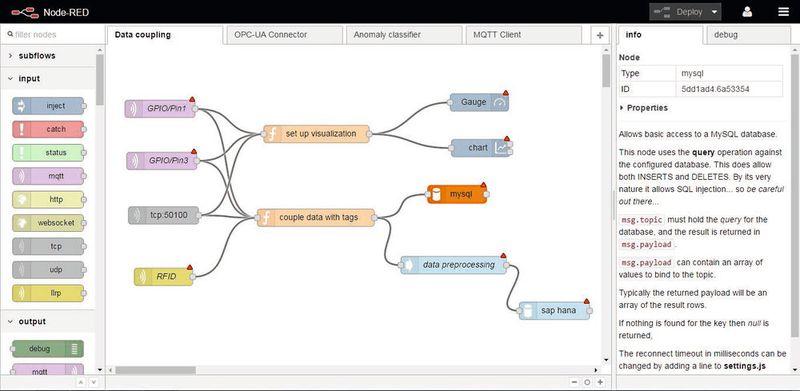Switch to the Anomaly classifier tab

404,35
